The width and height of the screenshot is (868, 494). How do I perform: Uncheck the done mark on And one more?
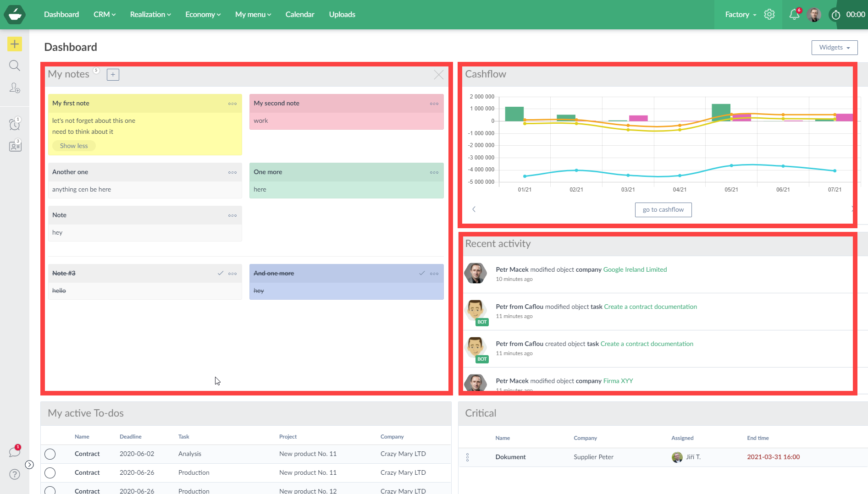pos(422,273)
